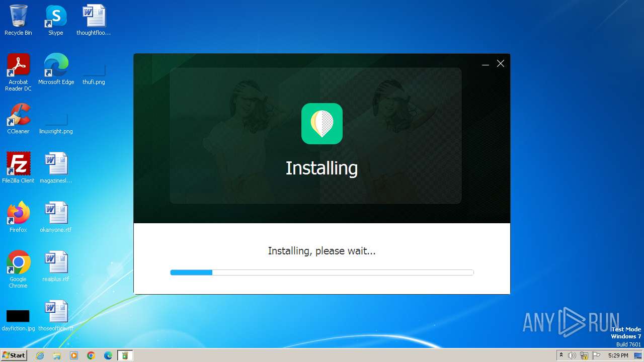Open the Action Center flag icon
Viewport: 644px width, 362px height.
coord(596,355)
